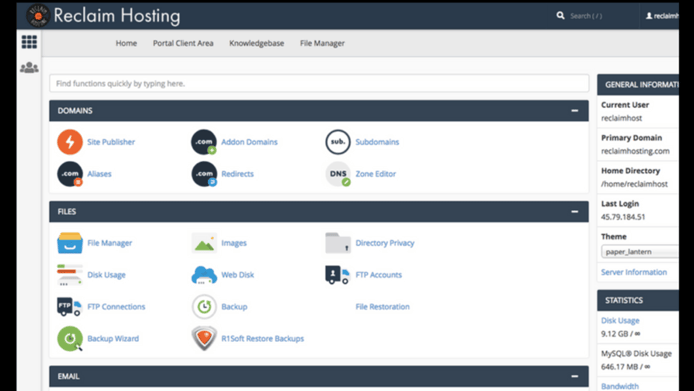694x391 pixels.
Task: Open the Site Publisher icon
Action: point(70,142)
